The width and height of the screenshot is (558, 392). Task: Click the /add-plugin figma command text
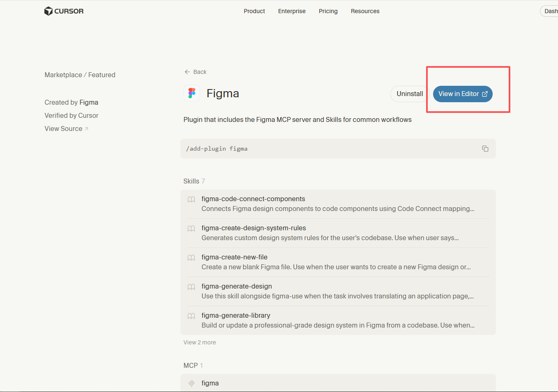[x=217, y=149]
